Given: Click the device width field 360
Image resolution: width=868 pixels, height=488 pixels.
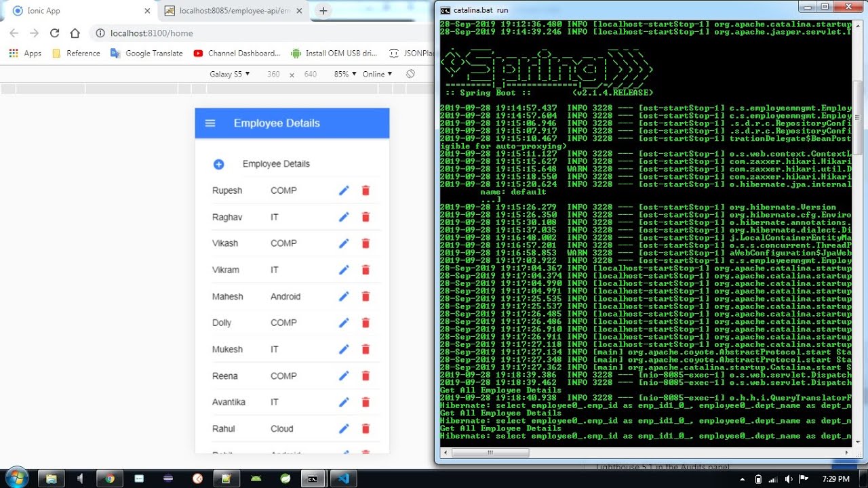Looking at the screenshot, I should (x=273, y=74).
